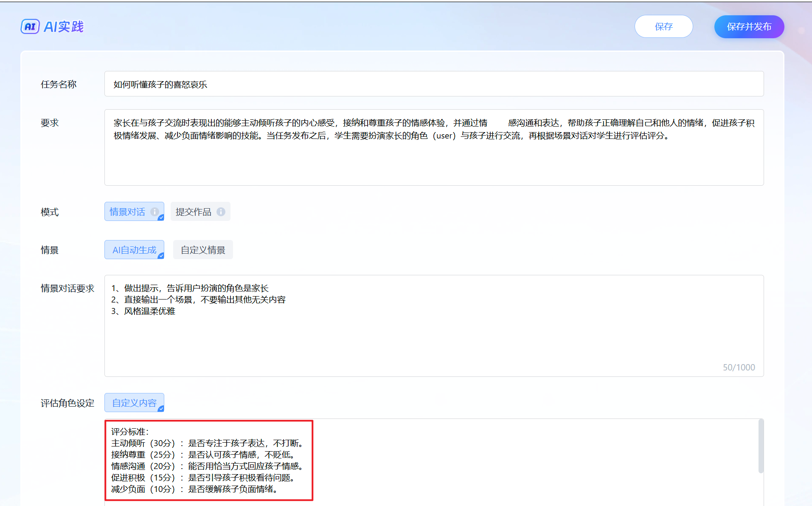Click the 50/1000 character counter

pyautogui.click(x=739, y=367)
